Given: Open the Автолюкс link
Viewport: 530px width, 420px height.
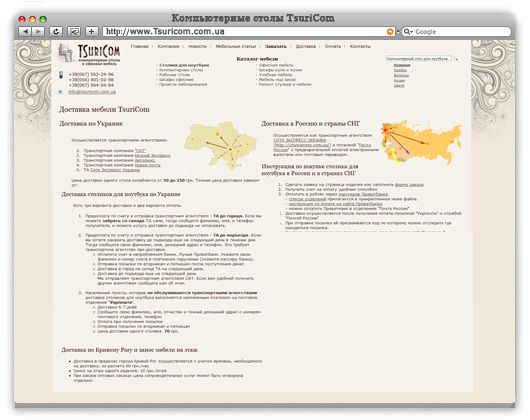Looking at the screenshot, I should pyautogui.click(x=145, y=160).
